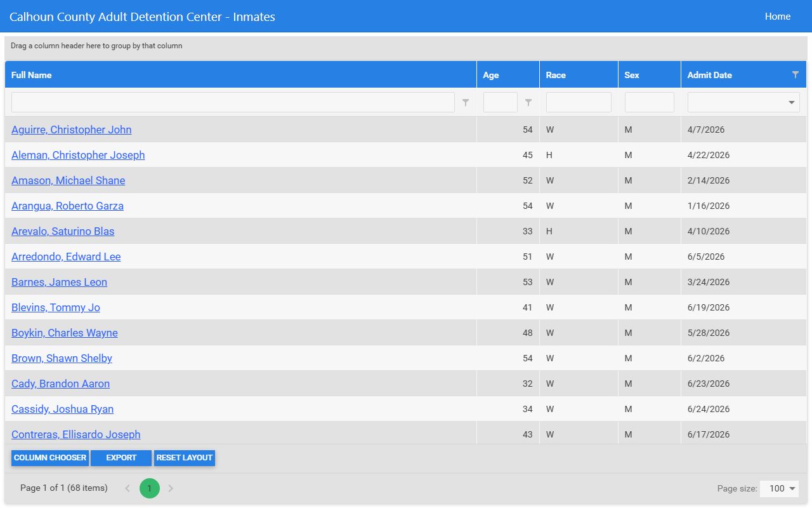This screenshot has width=812, height=508.
Task: Select age 48 in Boykin row
Action: 508,333
